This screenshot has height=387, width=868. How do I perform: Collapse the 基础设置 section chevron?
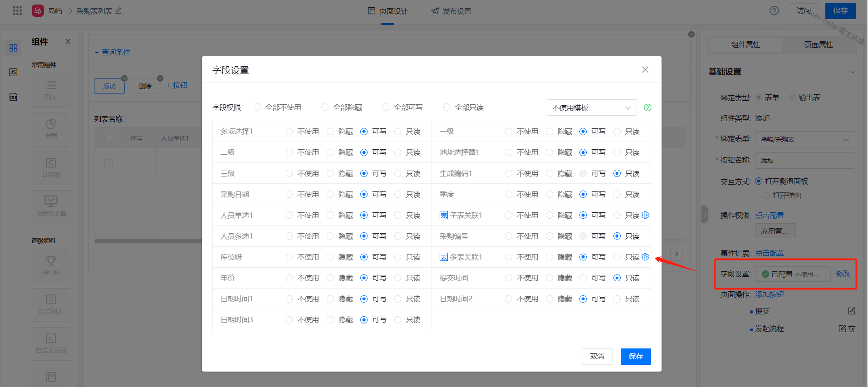pos(852,72)
